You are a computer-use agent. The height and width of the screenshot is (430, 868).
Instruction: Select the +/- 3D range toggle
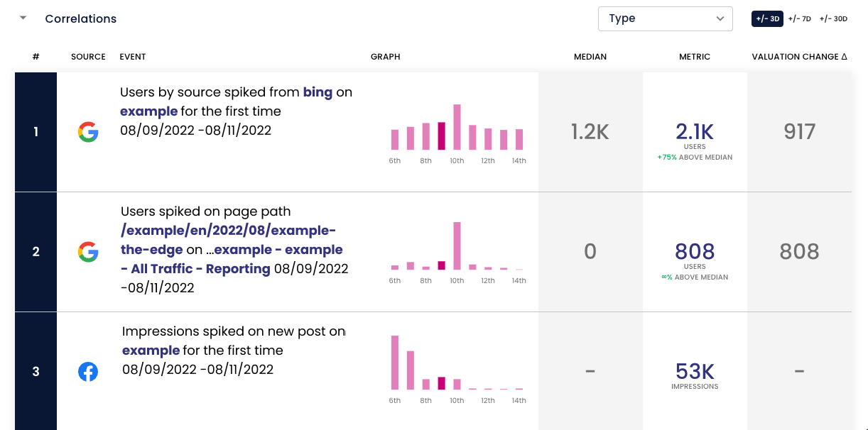767,18
